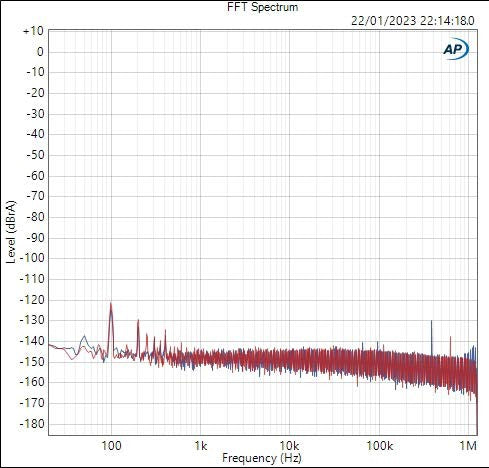Click the 0 dB level axis label
This screenshot has width=489, height=468.
pyautogui.click(x=40, y=52)
